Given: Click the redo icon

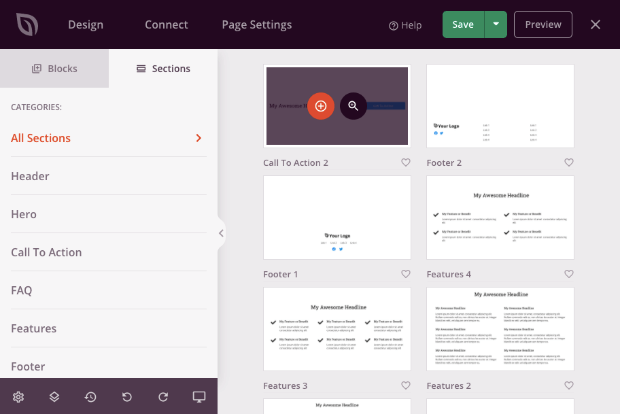Looking at the screenshot, I should tap(163, 397).
